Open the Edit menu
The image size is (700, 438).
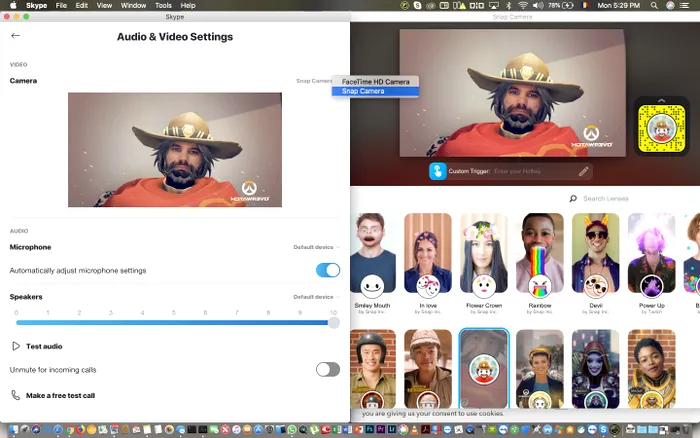click(x=81, y=5)
